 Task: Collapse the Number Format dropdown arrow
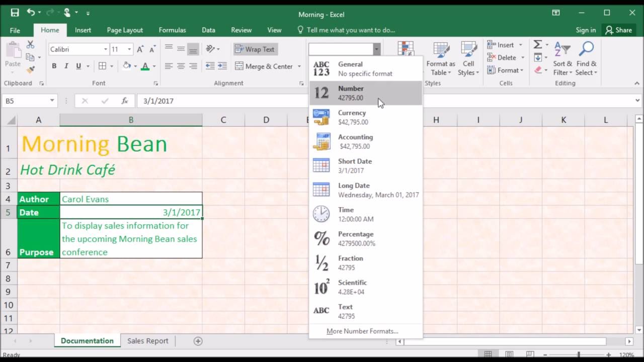click(x=376, y=49)
